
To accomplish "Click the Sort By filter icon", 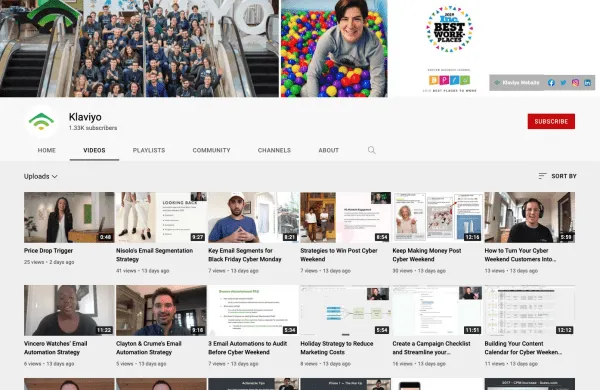I will pos(542,176).
